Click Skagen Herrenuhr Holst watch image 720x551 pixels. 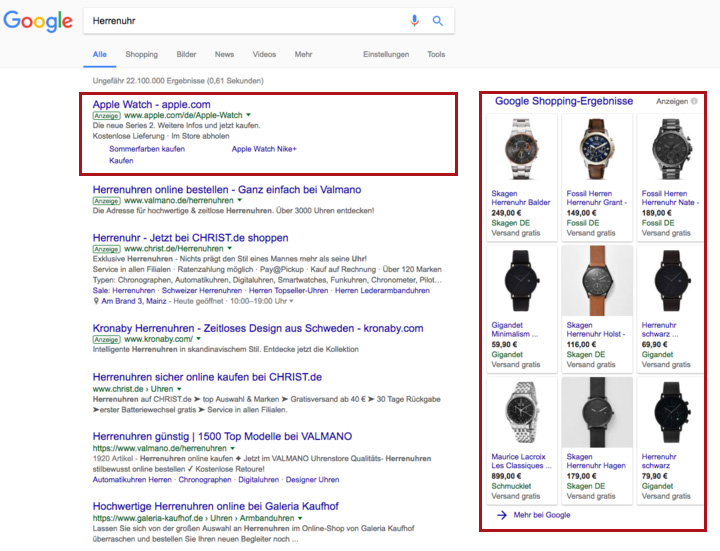coord(597,281)
